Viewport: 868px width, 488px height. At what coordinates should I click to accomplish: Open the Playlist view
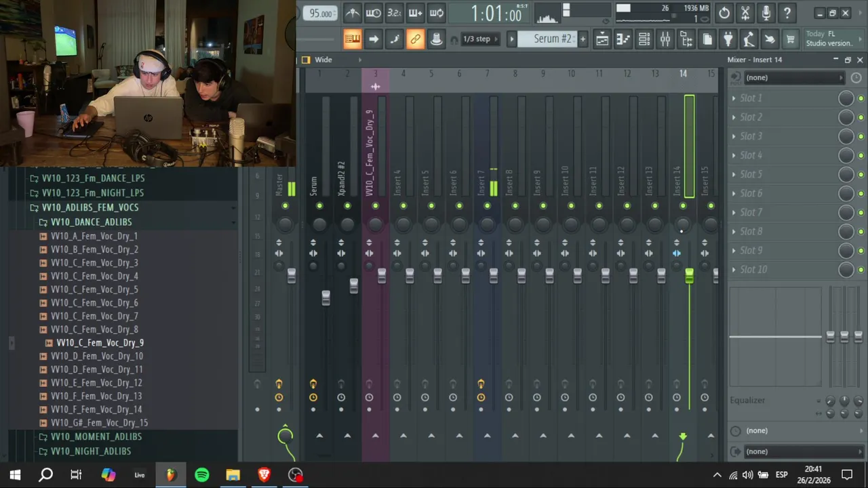coord(601,39)
